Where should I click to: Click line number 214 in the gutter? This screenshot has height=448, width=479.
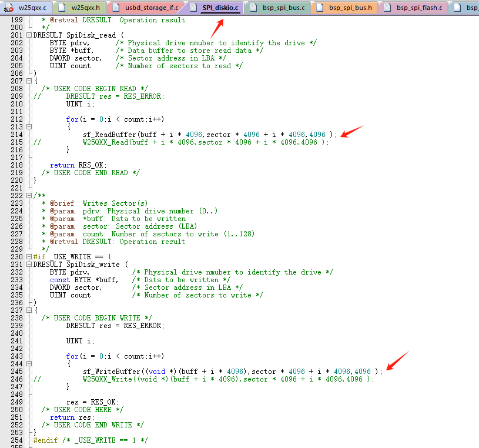[17, 135]
